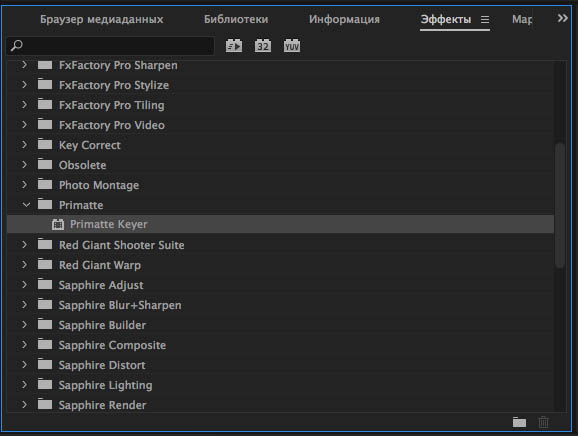Expand Key Correct folder
578x436 pixels.
point(24,144)
